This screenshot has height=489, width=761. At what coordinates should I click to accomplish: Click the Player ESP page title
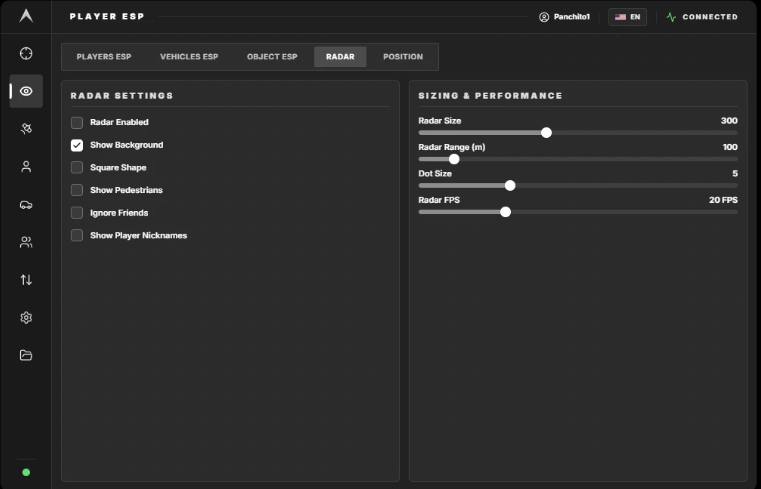[x=107, y=16]
